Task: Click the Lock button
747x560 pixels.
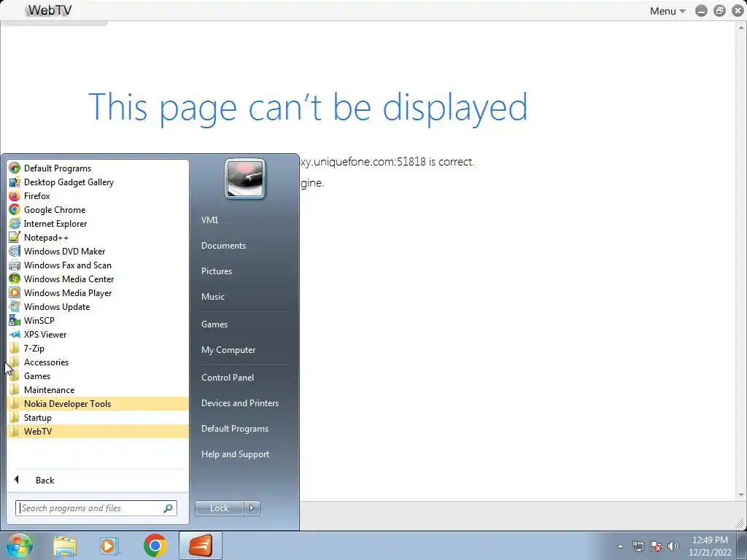Action: (x=220, y=508)
